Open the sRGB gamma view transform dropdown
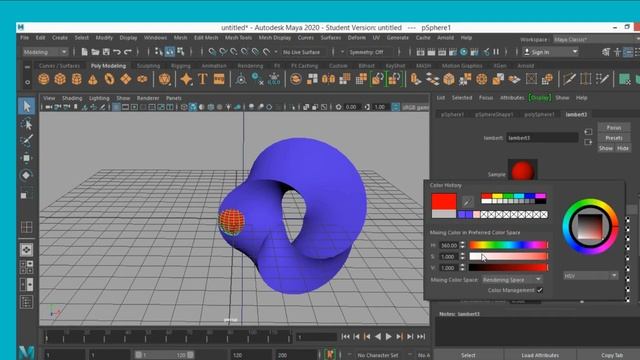 pos(415,107)
